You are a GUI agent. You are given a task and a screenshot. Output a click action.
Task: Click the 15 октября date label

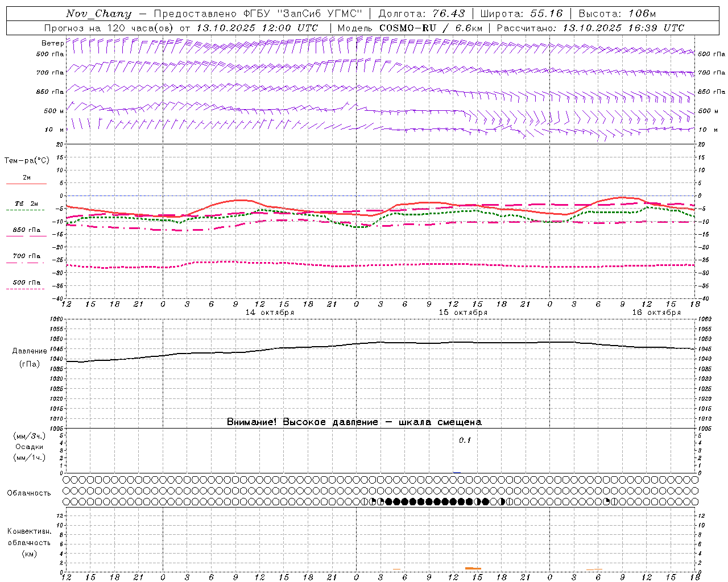[x=463, y=313]
